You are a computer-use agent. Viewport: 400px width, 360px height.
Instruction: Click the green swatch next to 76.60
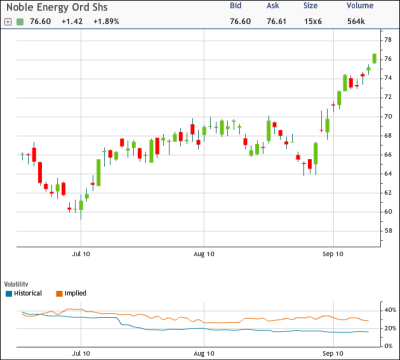point(20,22)
